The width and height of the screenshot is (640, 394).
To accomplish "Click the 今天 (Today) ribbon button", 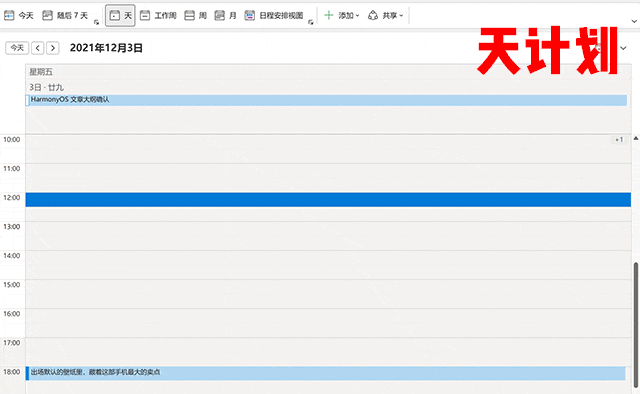I will pos(18,16).
